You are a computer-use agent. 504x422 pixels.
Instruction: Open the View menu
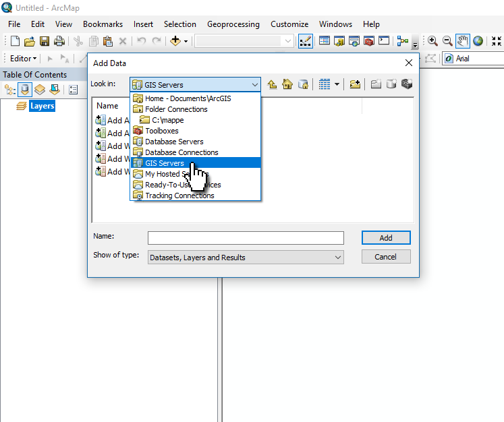(x=63, y=24)
